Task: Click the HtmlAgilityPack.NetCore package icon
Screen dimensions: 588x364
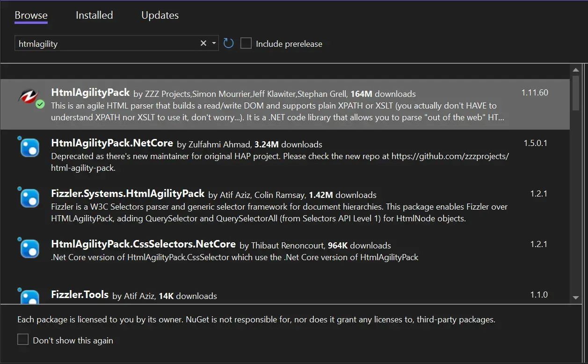Action: coord(30,148)
